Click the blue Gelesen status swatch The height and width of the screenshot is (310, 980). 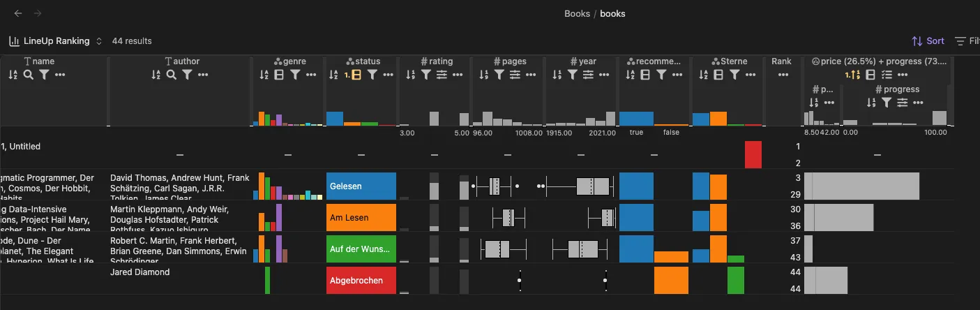pos(361,186)
